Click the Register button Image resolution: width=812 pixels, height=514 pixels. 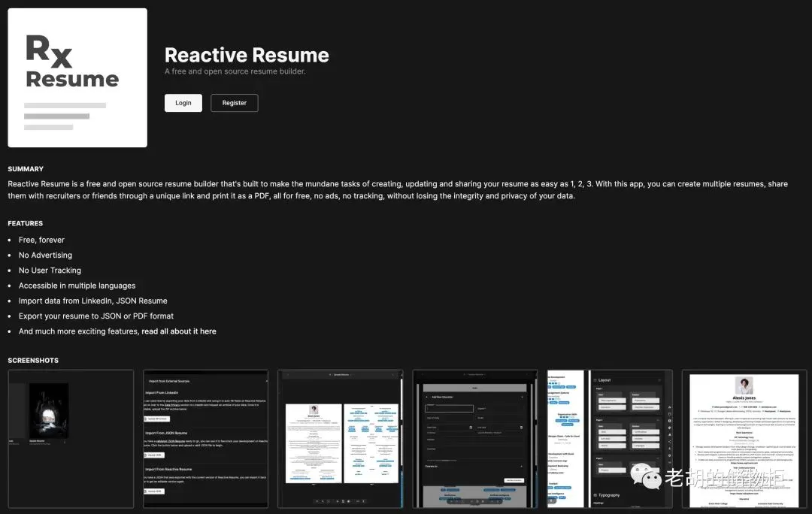[234, 103]
